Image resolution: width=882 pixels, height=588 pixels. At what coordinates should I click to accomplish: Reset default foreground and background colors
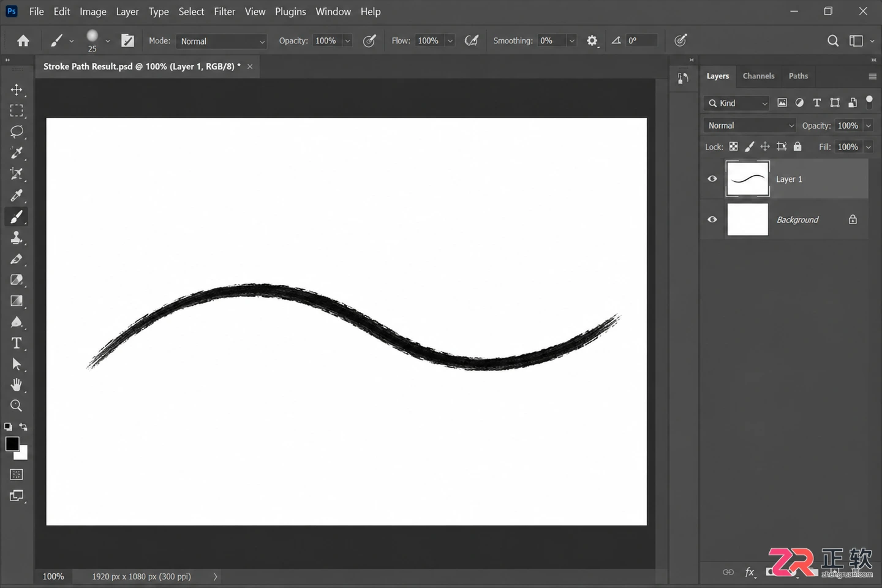(x=8, y=427)
